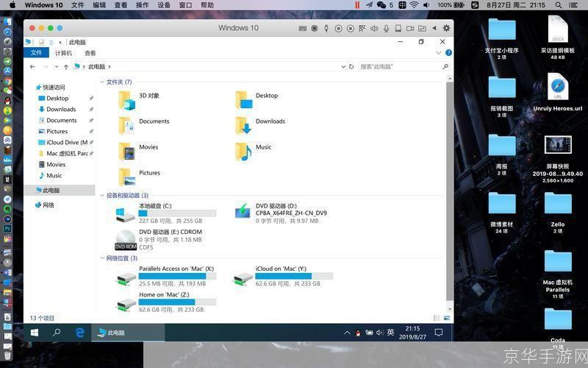The width and height of the screenshot is (588, 368).
Task: Click the macOS Spotlight search icon
Action: (x=559, y=5)
